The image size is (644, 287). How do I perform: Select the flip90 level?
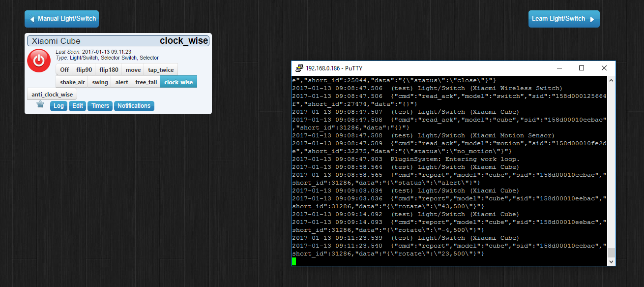pos(84,70)
